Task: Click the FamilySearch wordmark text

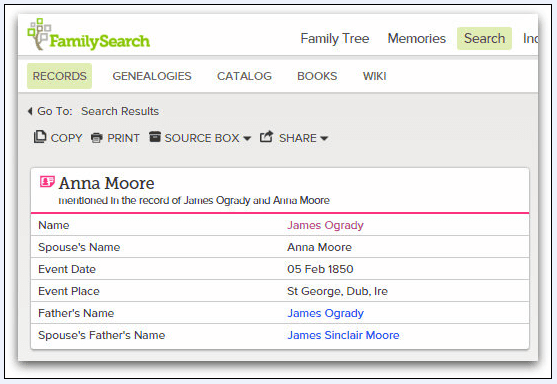Action: tap(99, 42)
